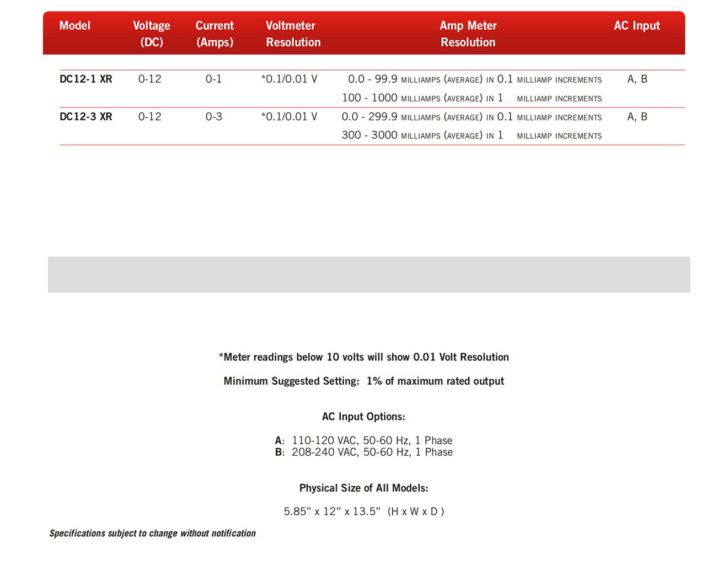The width and height of the screenshot is (728, 566).
Task: Click the '0.0 - 99.9 milliamps' line
Action: click(475, 79)
